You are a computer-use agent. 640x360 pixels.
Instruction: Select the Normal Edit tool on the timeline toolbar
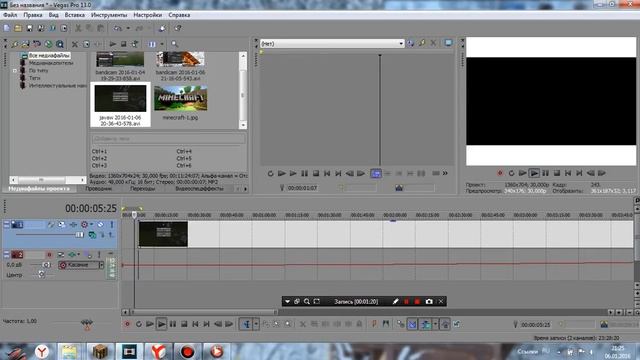tap(247, 324)
